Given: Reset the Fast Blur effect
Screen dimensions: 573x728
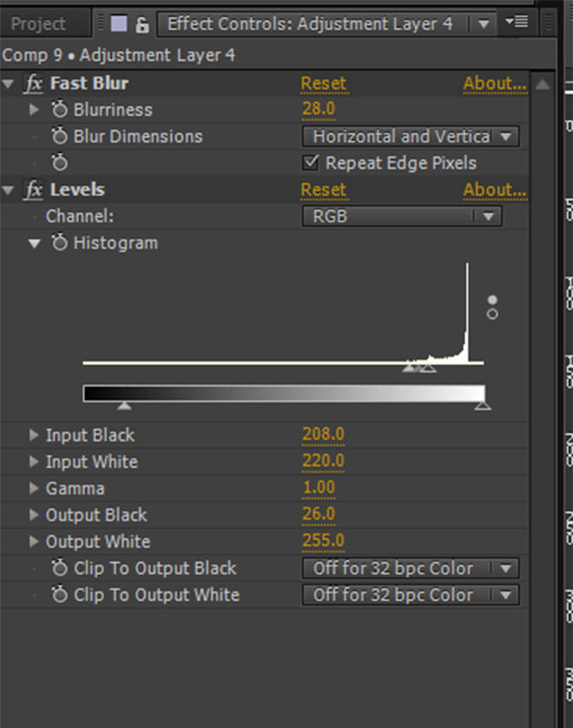Looking at the screenshot, I should [x=323, y=83].
